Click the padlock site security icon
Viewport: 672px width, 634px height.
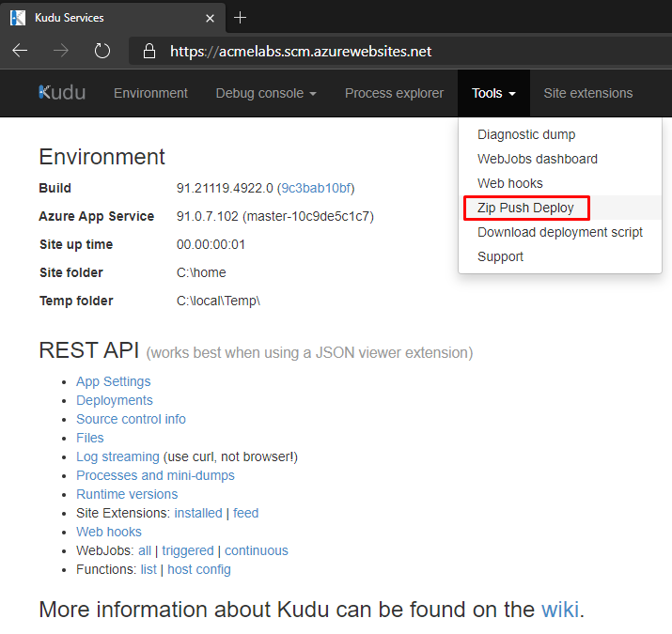click(149, 51)
